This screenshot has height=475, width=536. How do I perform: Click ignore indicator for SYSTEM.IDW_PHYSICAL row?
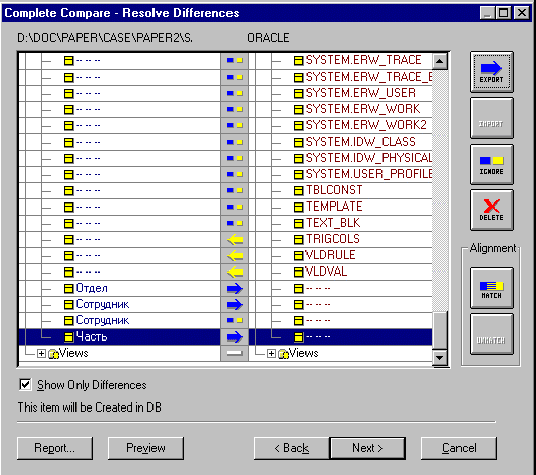pyautogui.click(x=234, y=158)
